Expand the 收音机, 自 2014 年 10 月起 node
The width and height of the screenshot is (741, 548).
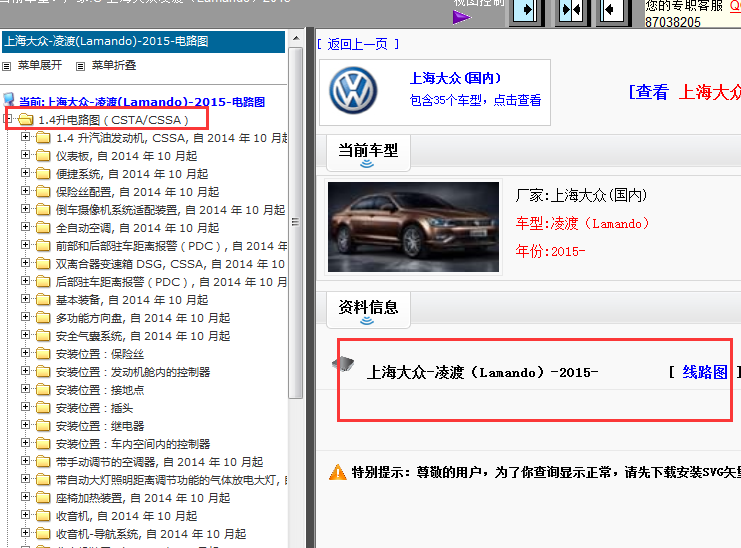coord(25,515)
